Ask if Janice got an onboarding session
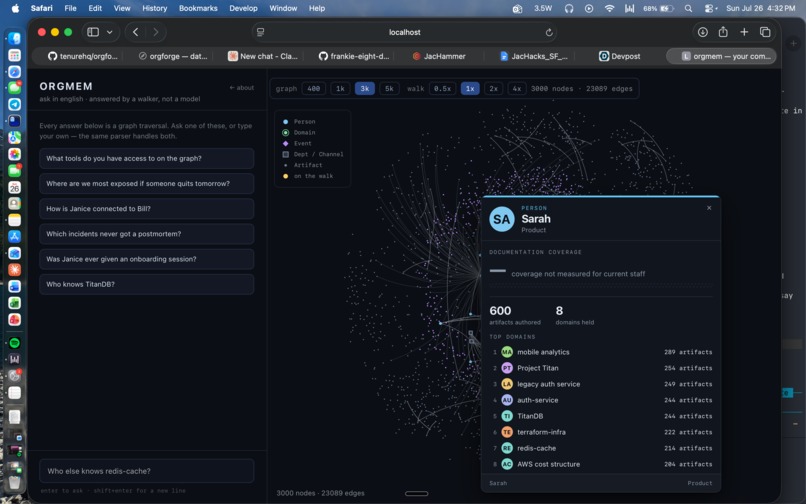Image resolution: width=806 pixels, height=504 pixels. click(x=146, y=259)
